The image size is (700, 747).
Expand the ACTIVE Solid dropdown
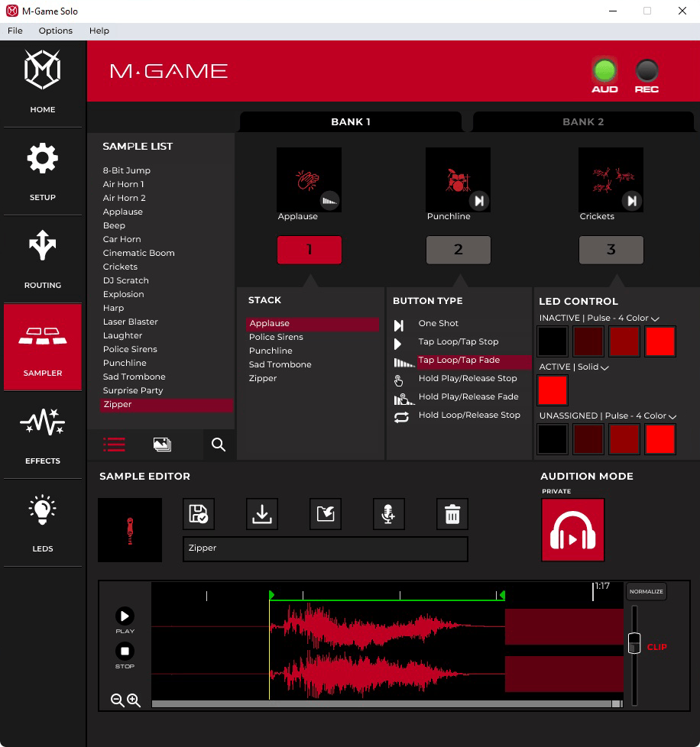coord(574,367)
